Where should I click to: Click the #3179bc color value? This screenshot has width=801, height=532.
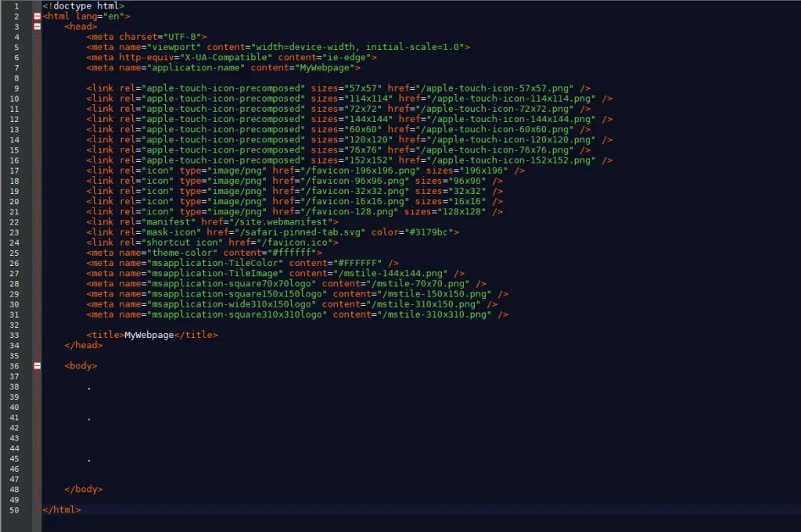[x=432, y=232]
